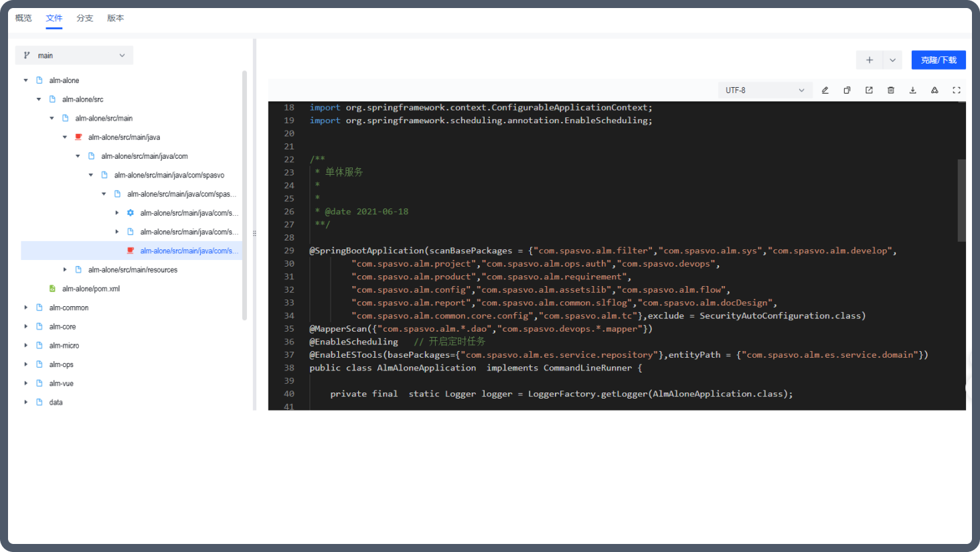Collapse the alm-alone/src/main/java folder
This screenshot has height=552, width=980.
(x=65, y=137)
